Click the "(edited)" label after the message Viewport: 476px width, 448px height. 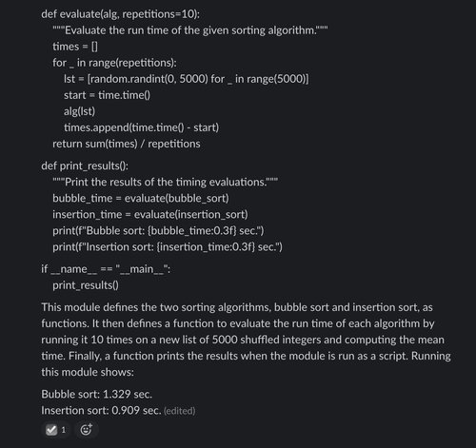[179, 411]
